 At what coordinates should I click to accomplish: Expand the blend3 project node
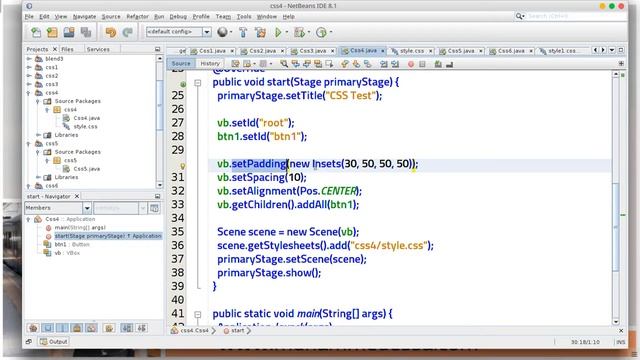pos(29,59)
